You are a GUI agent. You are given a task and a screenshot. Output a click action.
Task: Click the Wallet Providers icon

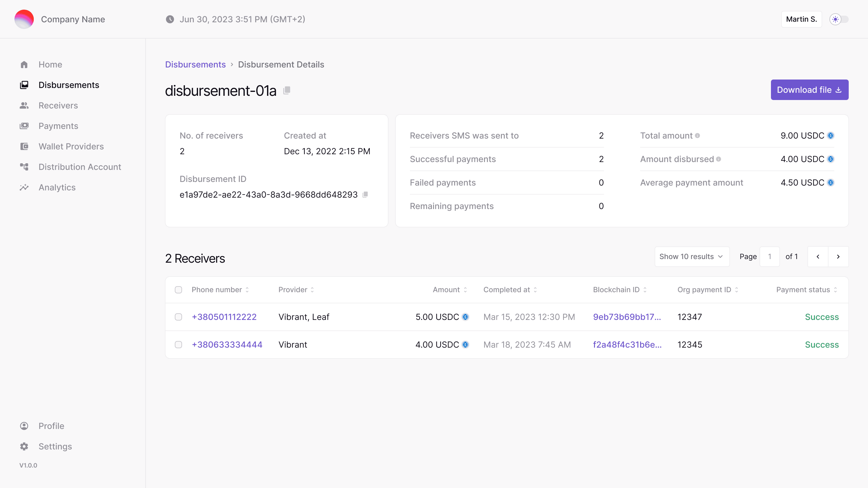24,146
